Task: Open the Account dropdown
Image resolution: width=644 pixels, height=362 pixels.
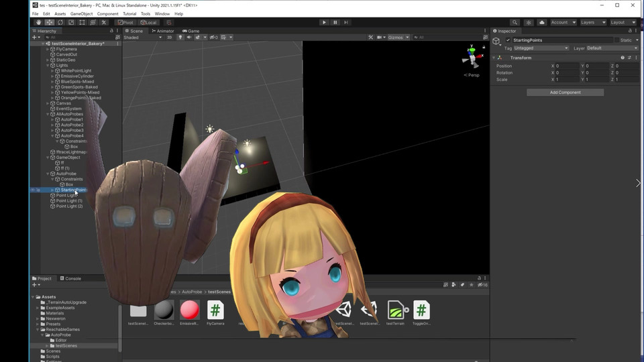Action: tap(563, 22)
